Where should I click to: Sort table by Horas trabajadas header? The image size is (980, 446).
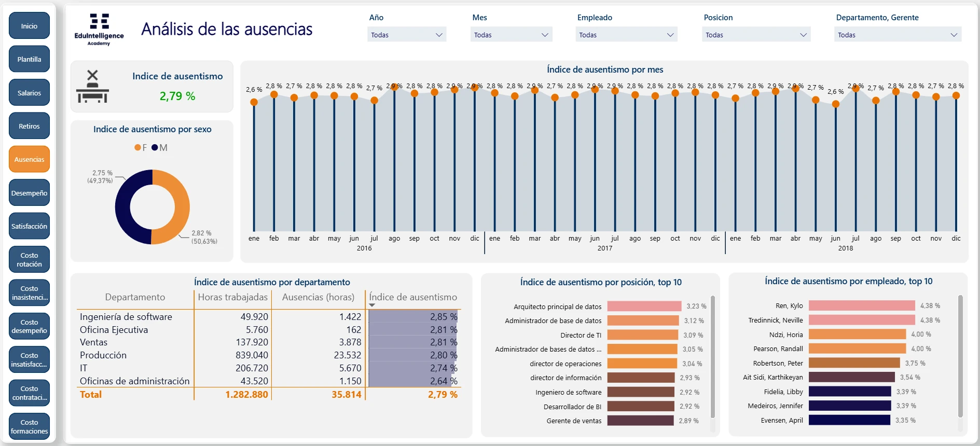coord(233,297)
